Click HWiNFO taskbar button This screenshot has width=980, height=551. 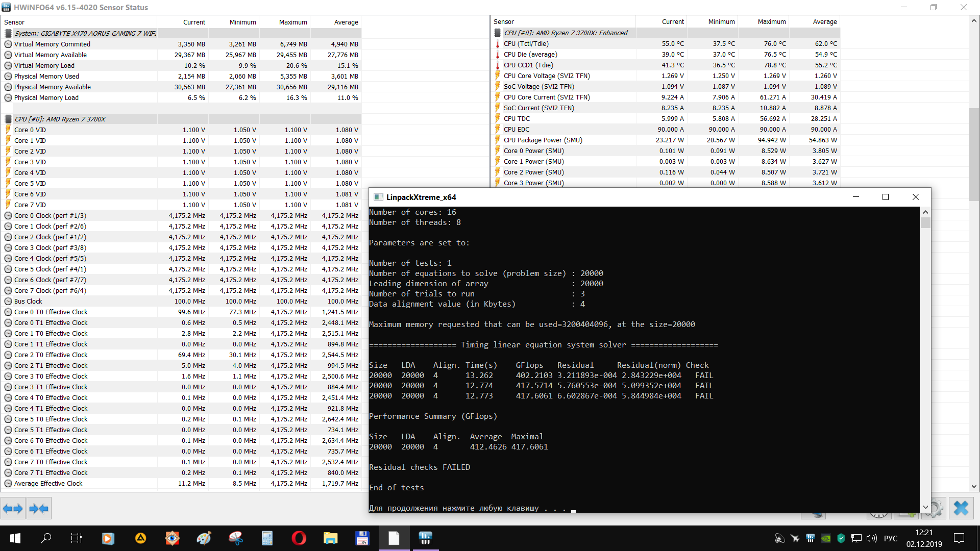[x=425, y=538]
